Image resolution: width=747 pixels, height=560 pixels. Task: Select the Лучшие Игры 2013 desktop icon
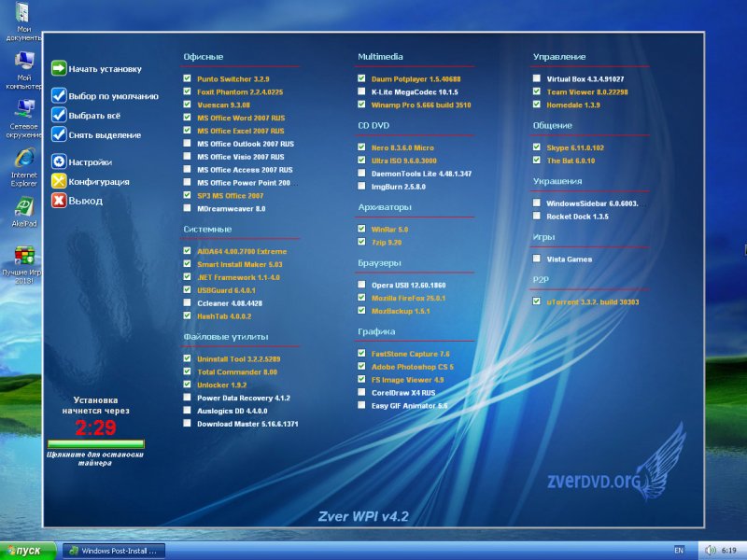click(x=24, y=265)
